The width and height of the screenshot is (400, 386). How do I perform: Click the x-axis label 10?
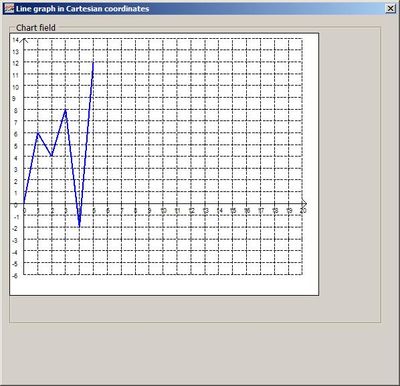163,211
